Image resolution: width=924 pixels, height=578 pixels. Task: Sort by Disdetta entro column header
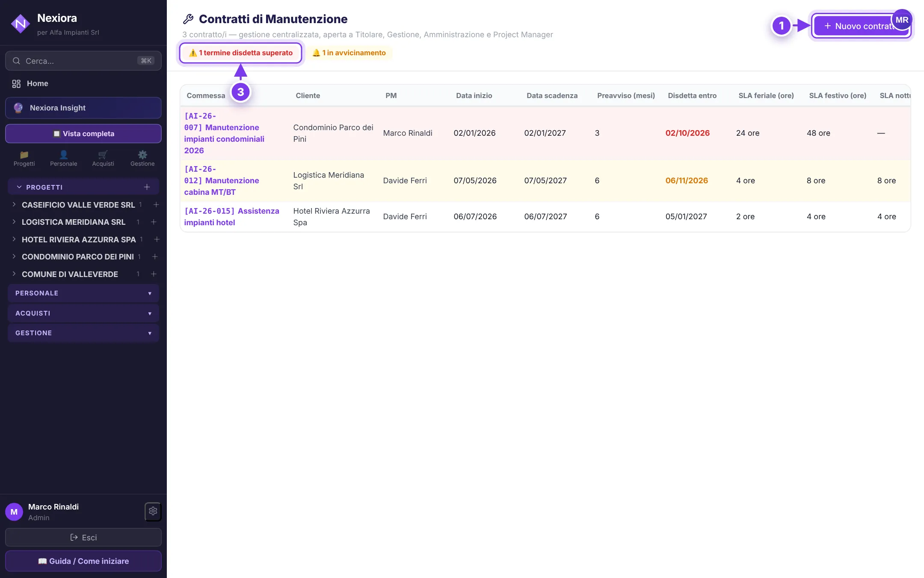click(x=692, y=95)
